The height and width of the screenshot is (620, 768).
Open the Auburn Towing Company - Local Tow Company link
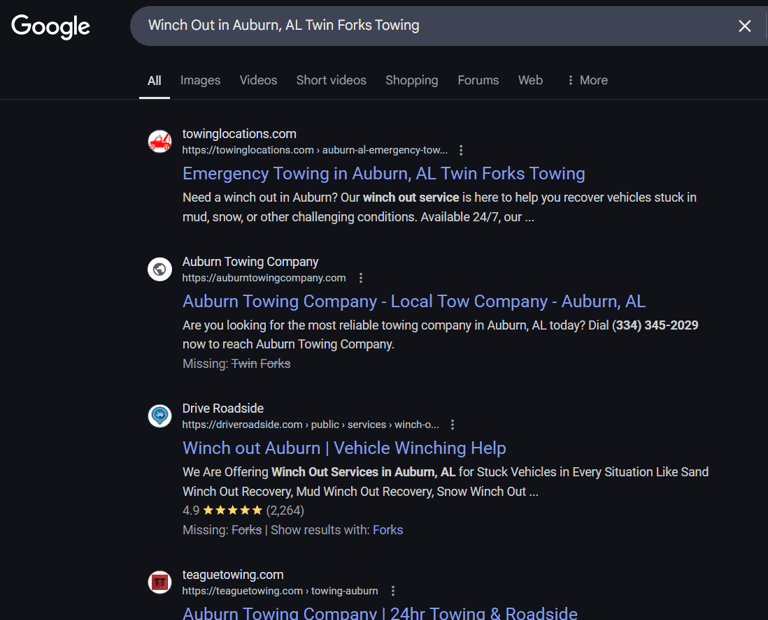click(414, 302)
